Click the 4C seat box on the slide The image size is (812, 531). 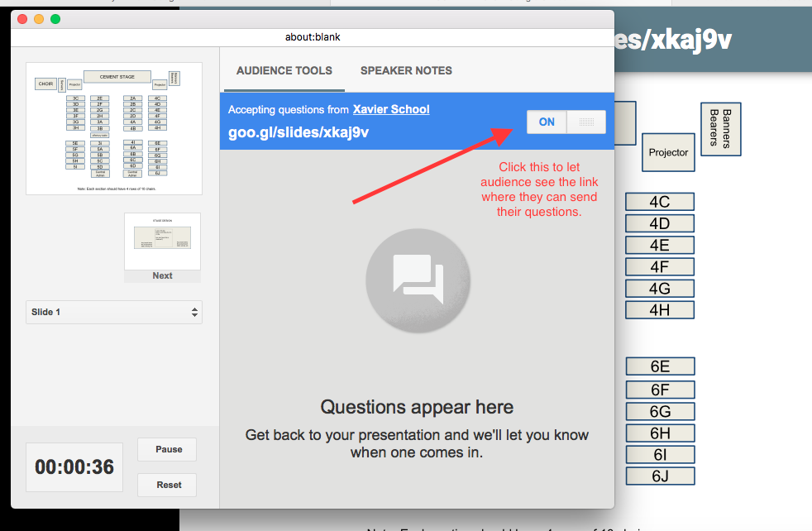pyautogui.click(x=659, y=202)
